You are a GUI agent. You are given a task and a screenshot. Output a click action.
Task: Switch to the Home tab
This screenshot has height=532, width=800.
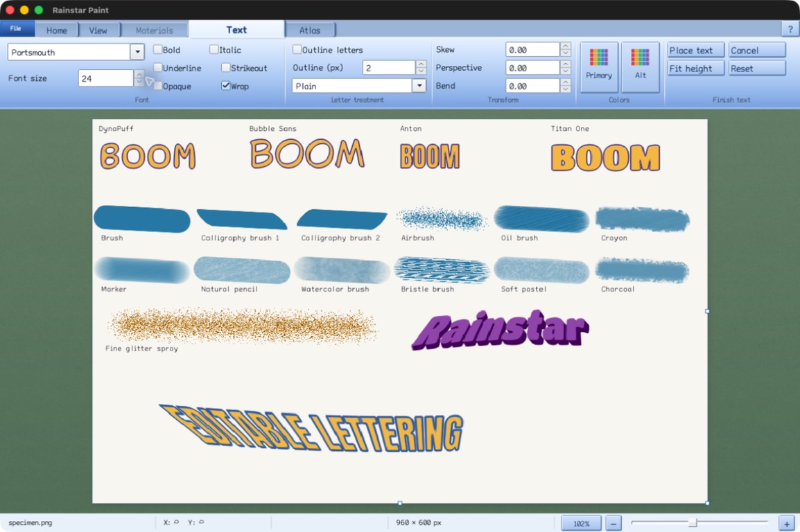coord(57,30)
